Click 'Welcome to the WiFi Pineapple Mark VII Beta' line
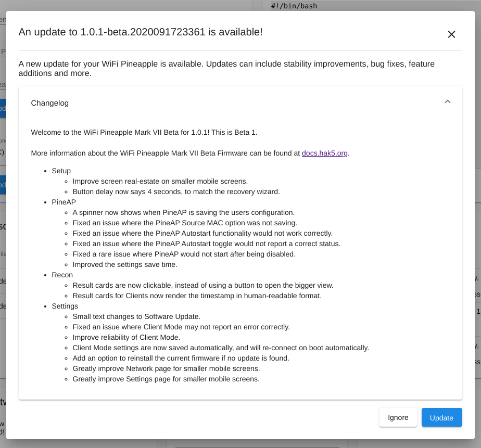Viewport: 481px width, 448px height. click(144, 133)
